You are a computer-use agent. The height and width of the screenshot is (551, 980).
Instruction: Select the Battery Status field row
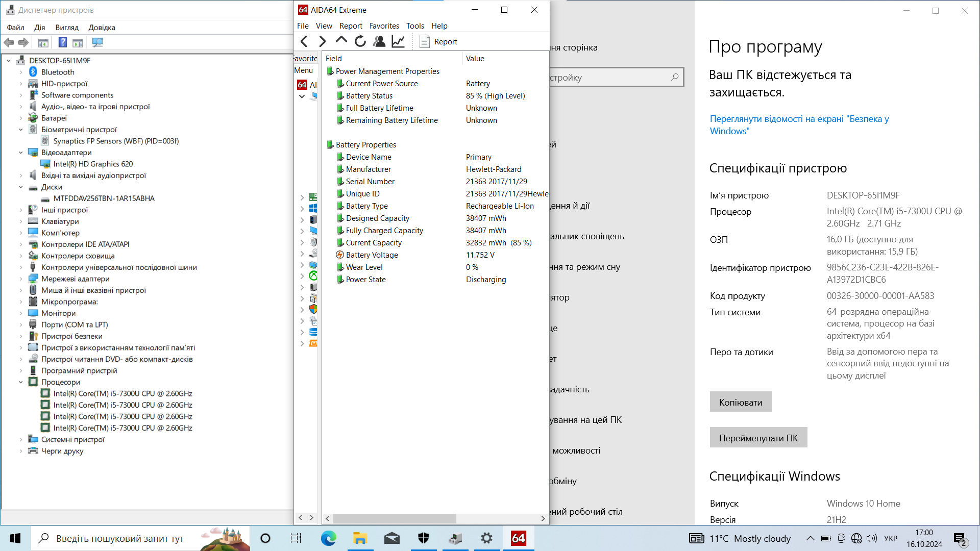(x=436, y=96)
